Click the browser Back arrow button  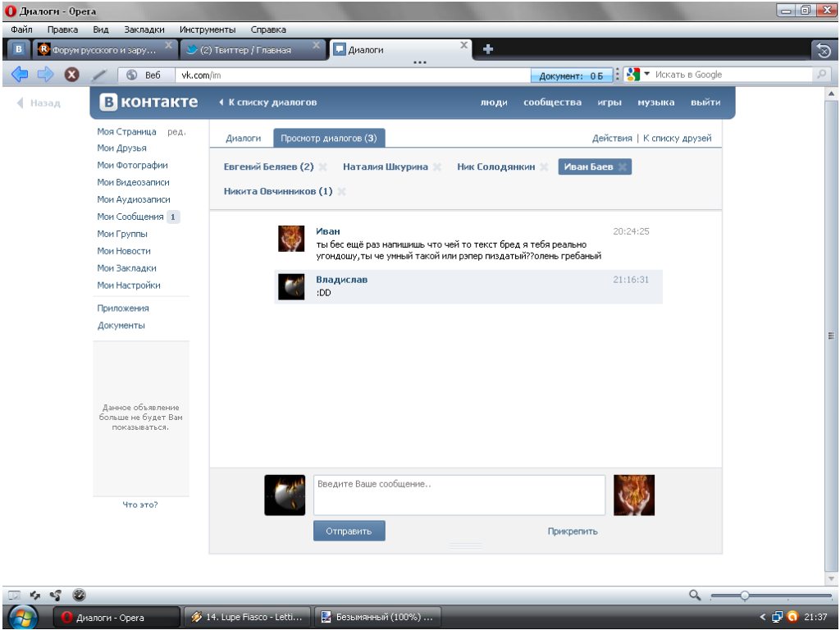pos(20,75)
